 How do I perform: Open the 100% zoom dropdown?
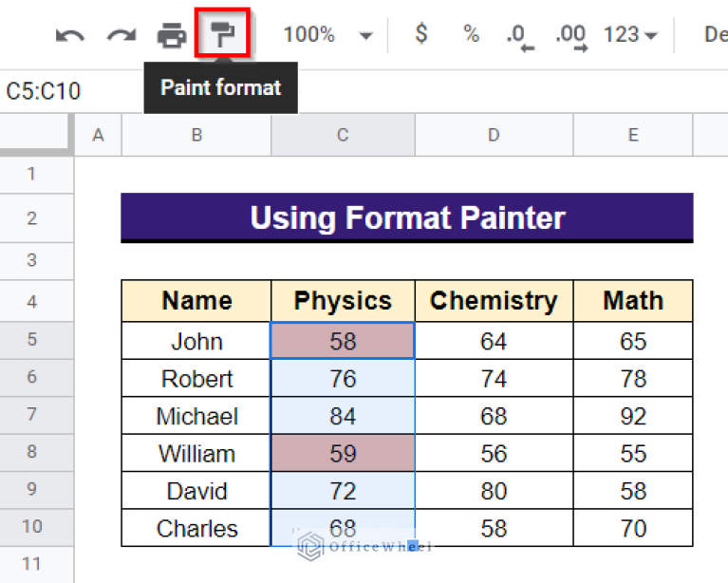[x=327, y=35]
